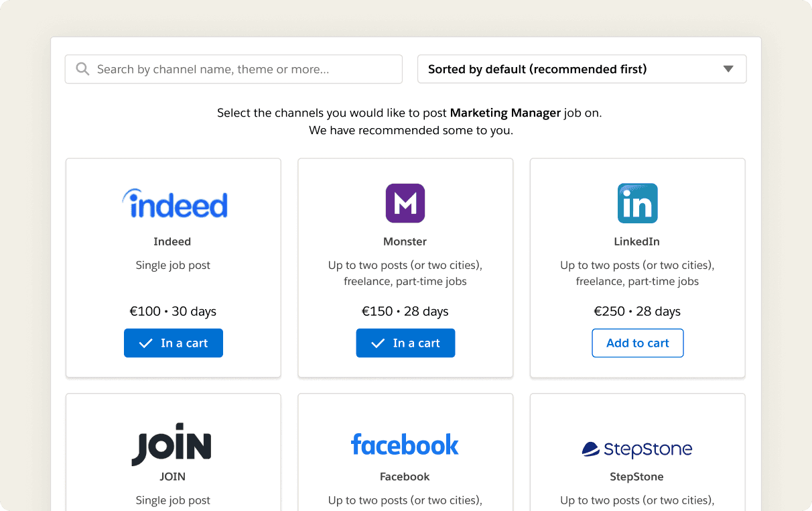Screen dimensions: 812x511
Task: Click the search magnifier icon
Action: click(x=82, y=69)
